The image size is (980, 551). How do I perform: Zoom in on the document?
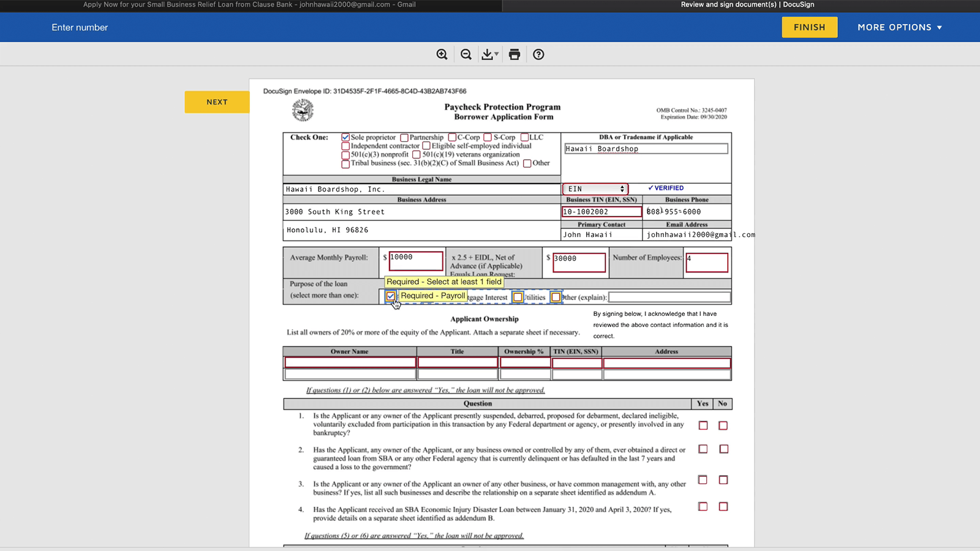click(442, 54)
